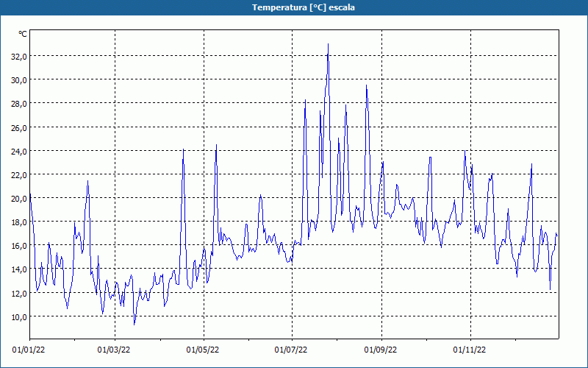Select the 20,0 y-axis value
588x368 pixels.
[x=19, y=198]
